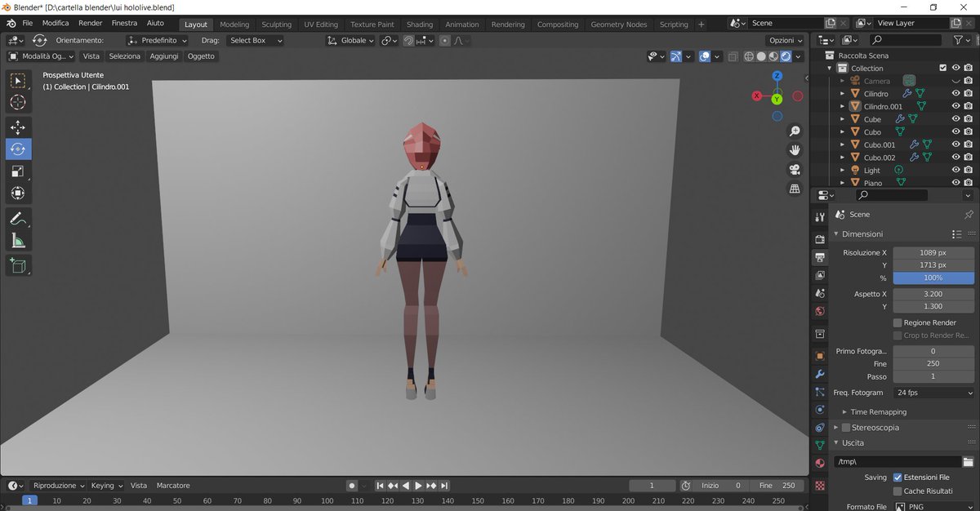Viewport: 980px width, 511px height.
Task: Expand Time Remapping panel
Action: click(878, 412)
